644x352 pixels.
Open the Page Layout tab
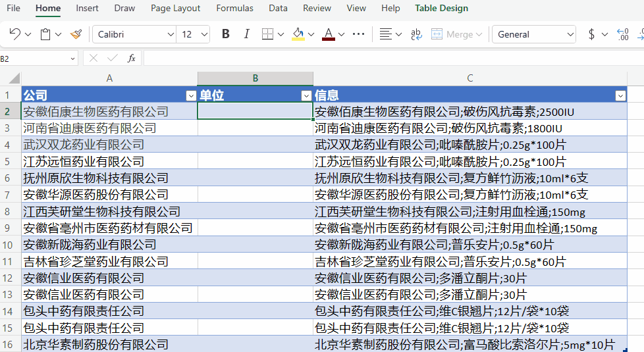coord(175,8)
